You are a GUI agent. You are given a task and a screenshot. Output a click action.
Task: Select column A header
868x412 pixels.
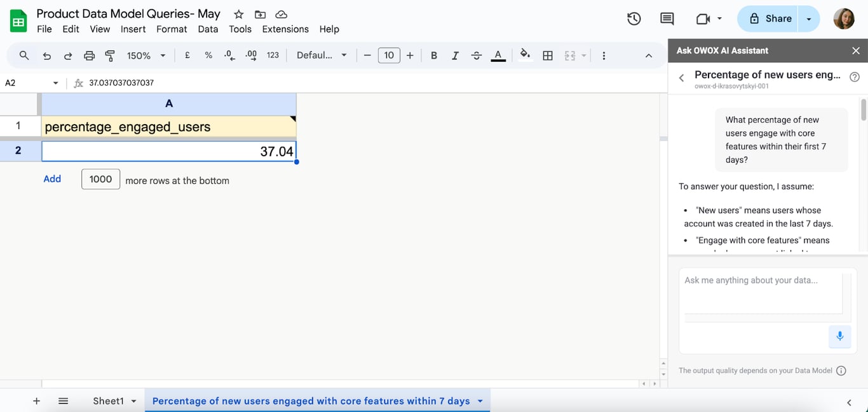[x=169, y=104]
